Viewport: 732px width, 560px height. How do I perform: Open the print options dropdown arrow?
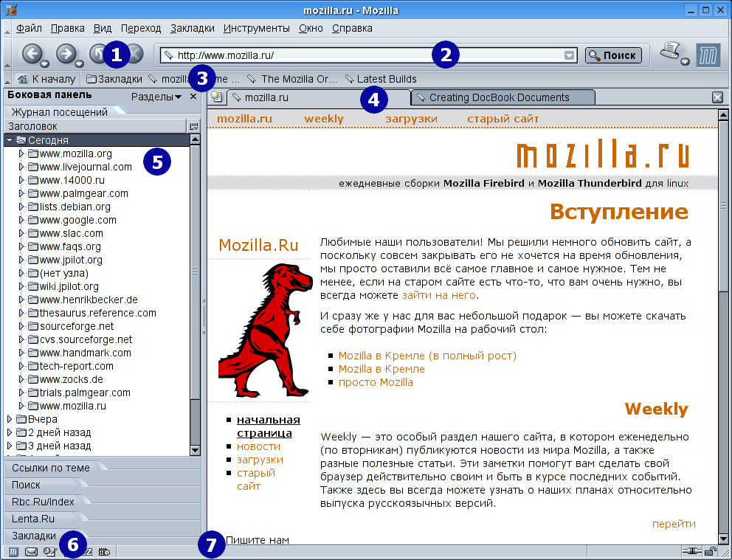(x=686, y=61)
